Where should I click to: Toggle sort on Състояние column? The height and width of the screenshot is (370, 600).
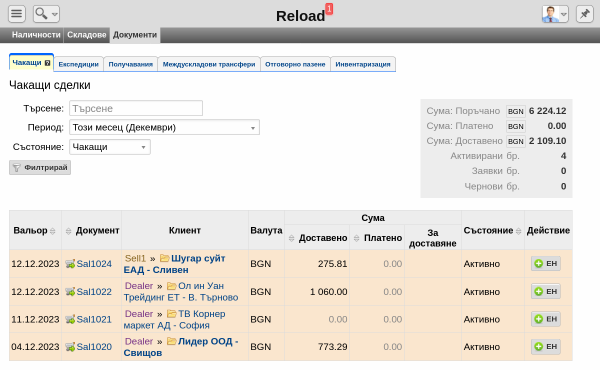coord(518,231)
